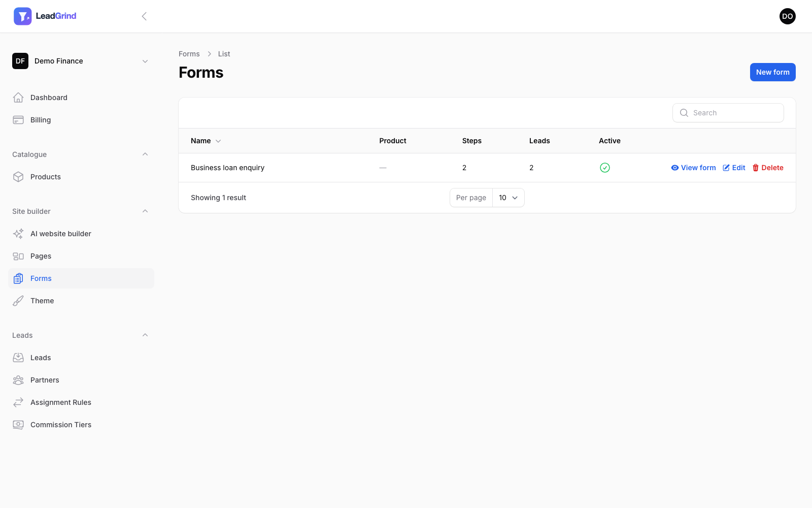Focus the Search input field
The width and height of the screenshot is (812, 508).
pos(728,113)
